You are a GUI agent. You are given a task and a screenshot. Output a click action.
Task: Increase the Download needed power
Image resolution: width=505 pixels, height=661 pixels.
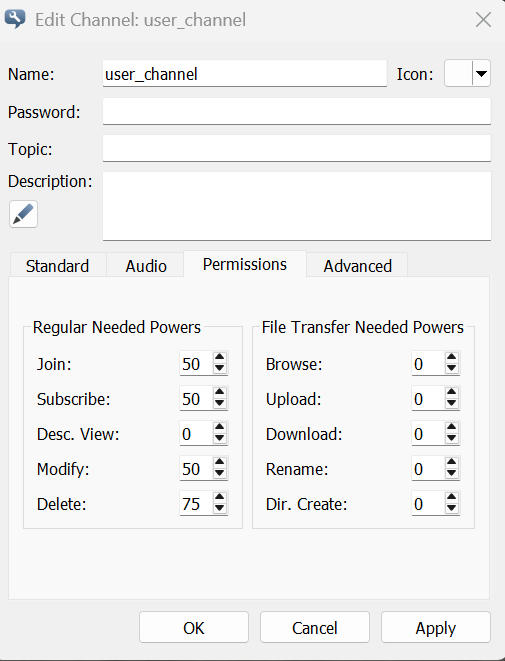click(x=451, y=427)
